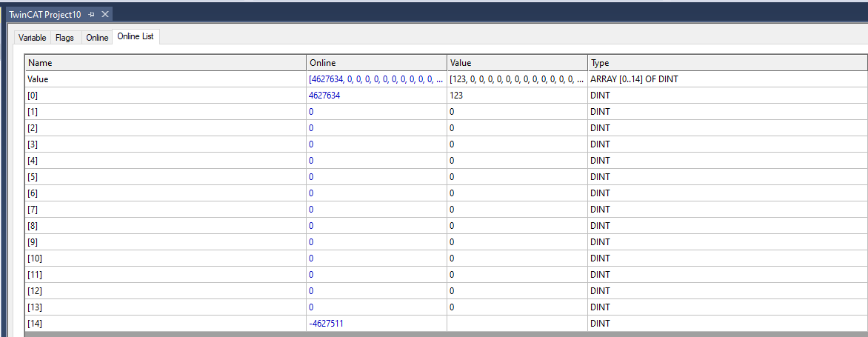Viewport: 868px width, 337px height.
Task: Click value cell 123 in row [0]
Action: [x=517, y=96]
